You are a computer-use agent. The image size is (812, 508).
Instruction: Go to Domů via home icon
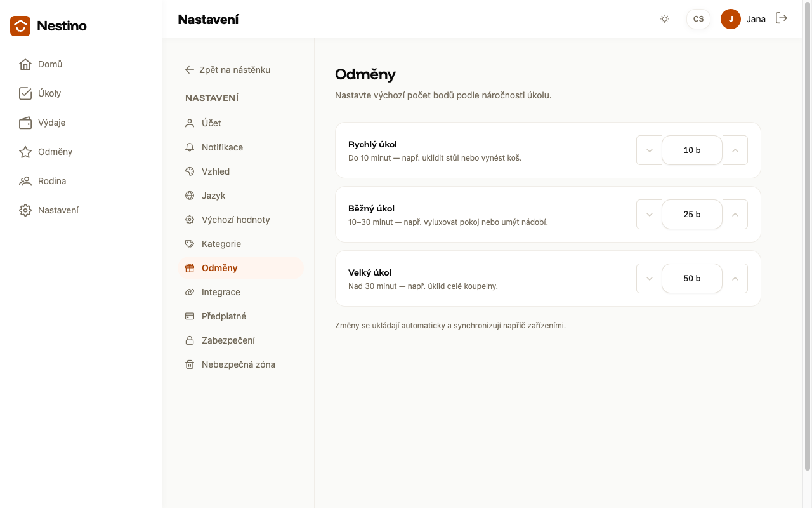tap(25, 64)
